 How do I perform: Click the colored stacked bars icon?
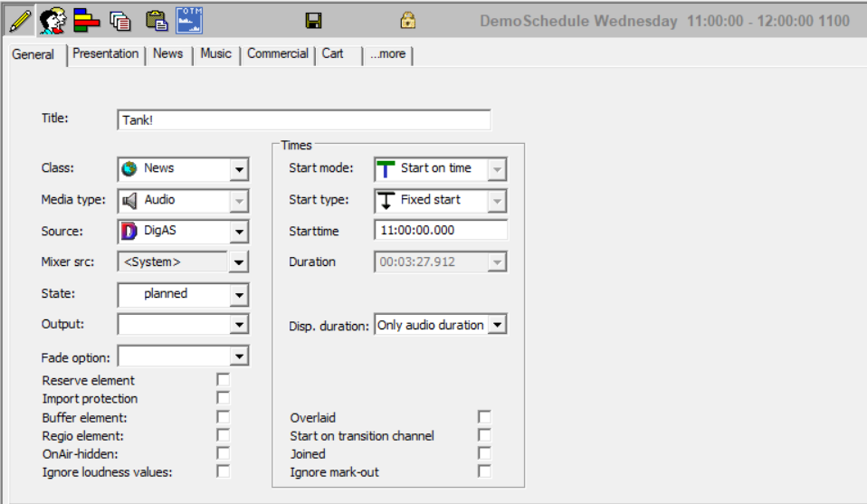tap(87, 20)
